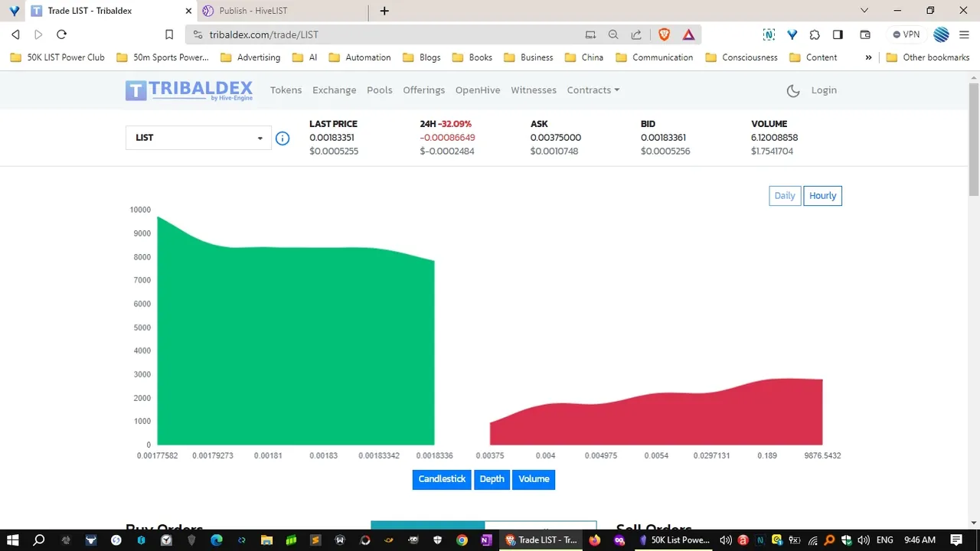This screenshot has width=980, height=551.
Task: Go to the Pools page
Action: [380, 90]
